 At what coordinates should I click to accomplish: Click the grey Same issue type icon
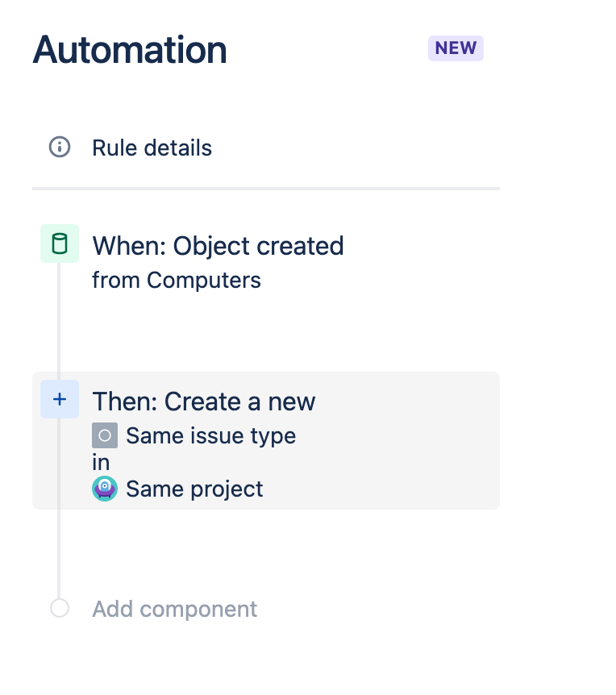point(105,435)
